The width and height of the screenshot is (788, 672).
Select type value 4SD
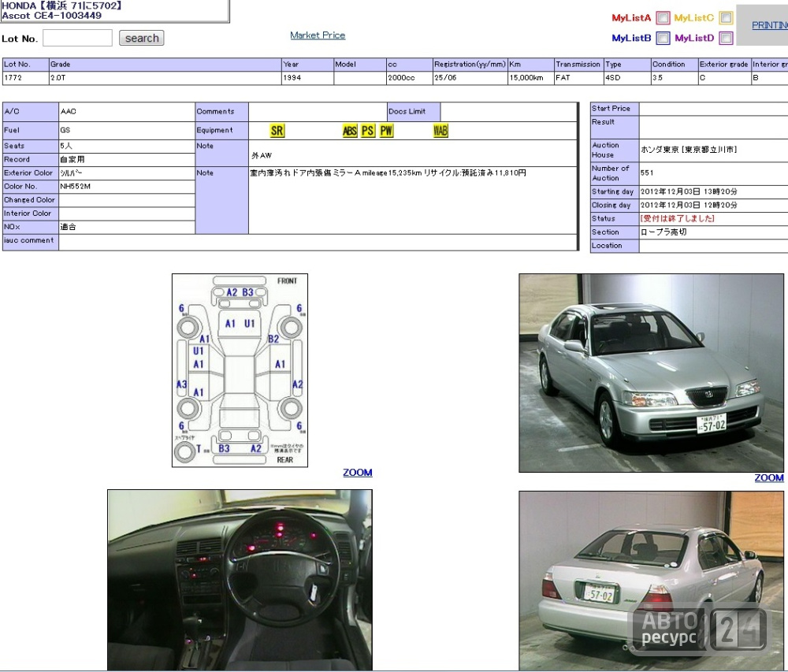pyautogui.click(x=627, y=78)
